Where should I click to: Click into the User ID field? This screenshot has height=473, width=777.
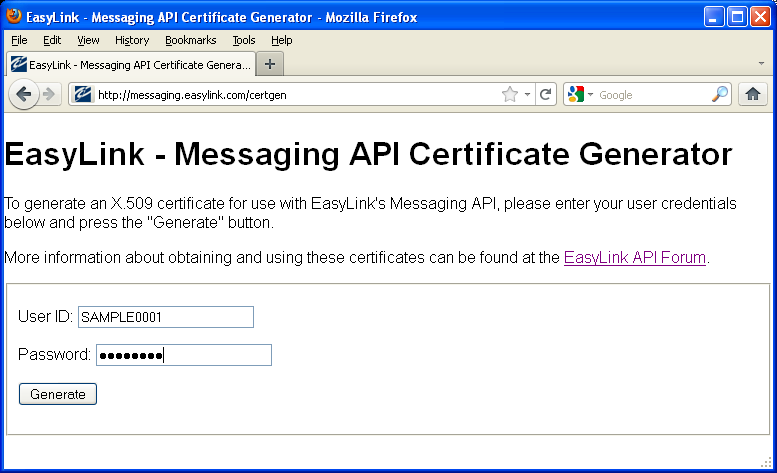166,317
